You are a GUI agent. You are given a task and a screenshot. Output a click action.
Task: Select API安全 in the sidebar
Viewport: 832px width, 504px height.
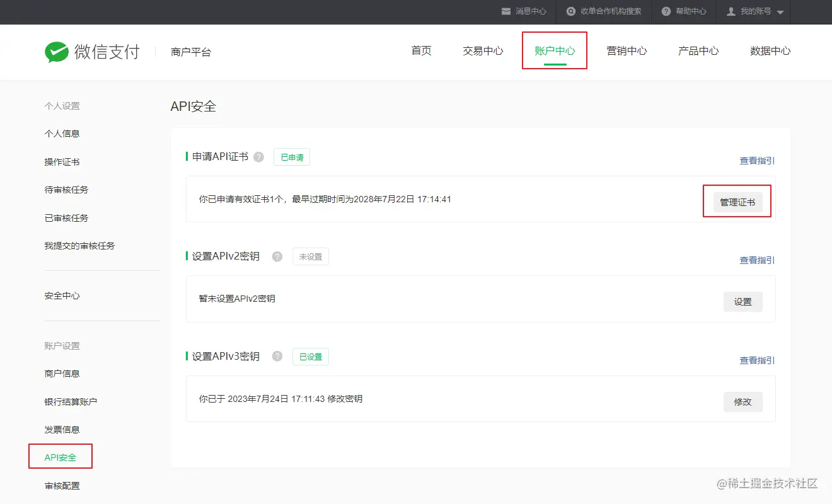[61, 457]
